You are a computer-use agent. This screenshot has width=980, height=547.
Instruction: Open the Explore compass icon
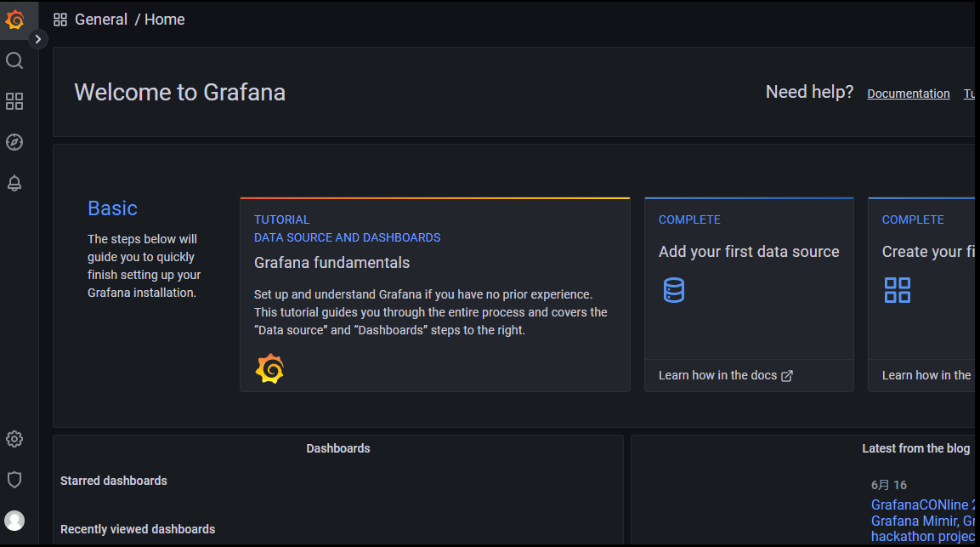click(x=14, y=142)
